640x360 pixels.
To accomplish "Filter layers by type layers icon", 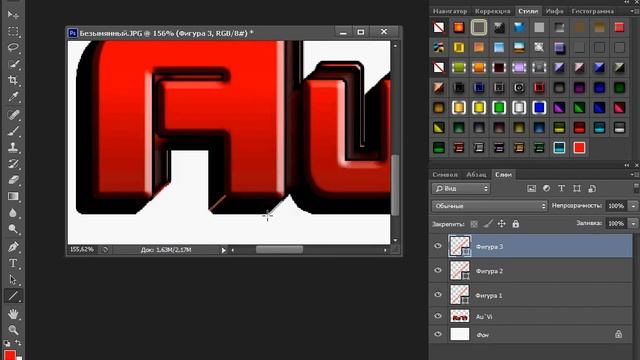I will [x=561, y=189].
